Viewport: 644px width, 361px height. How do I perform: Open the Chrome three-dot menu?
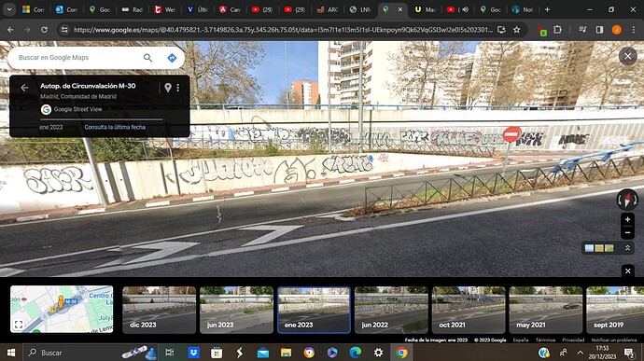(633, 30)
